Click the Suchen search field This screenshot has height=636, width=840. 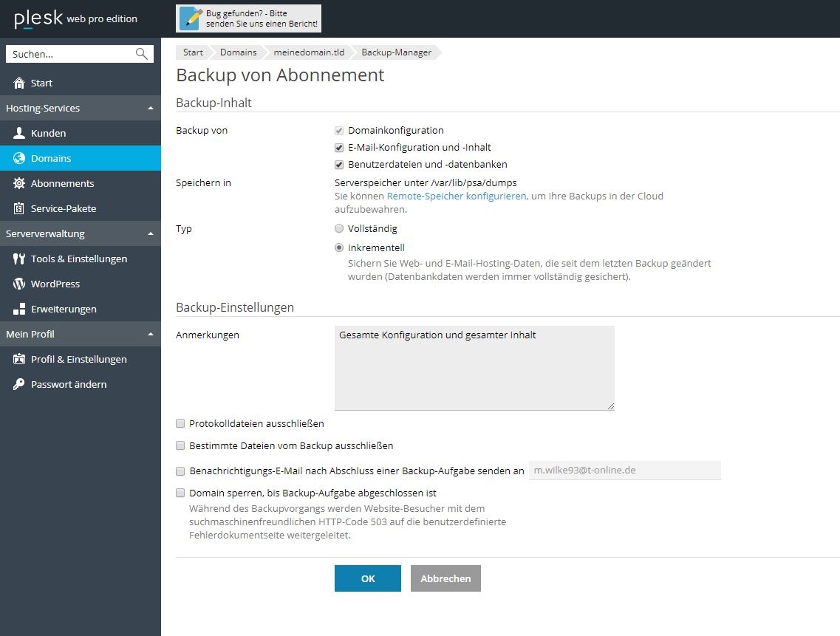click(79, 54)
